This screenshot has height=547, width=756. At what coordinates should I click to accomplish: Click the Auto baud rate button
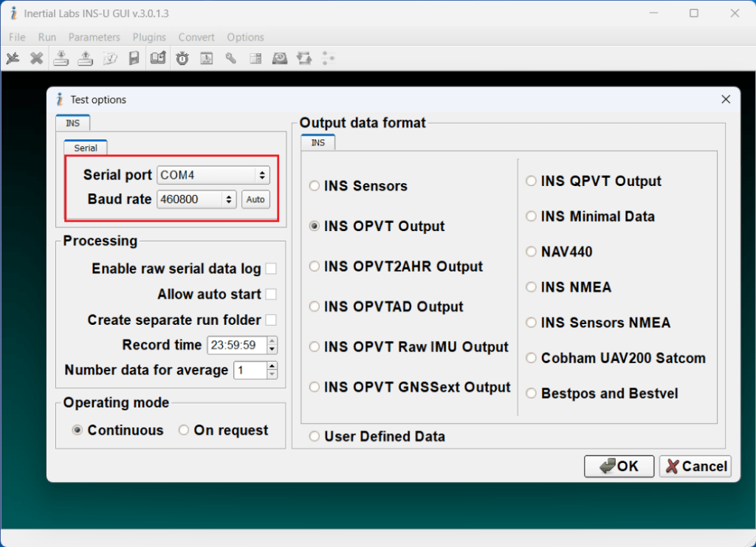click(255, 199)
